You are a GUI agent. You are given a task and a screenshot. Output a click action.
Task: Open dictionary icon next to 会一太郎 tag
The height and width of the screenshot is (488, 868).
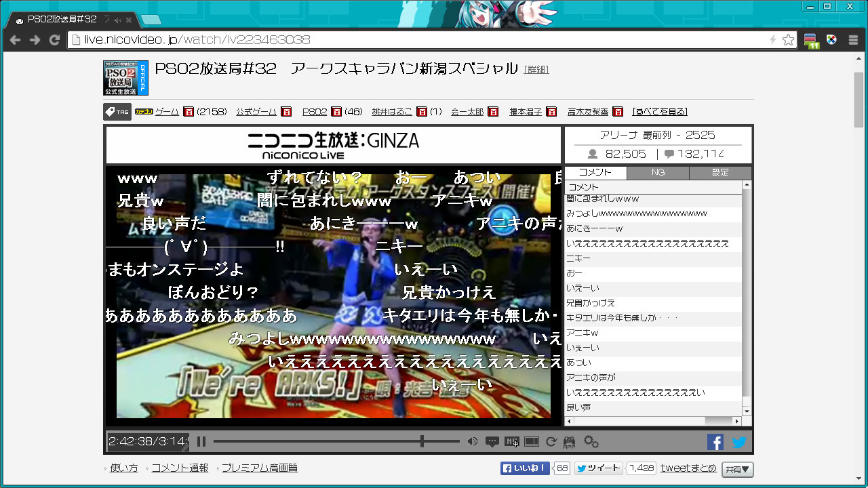tap(493, 112)
